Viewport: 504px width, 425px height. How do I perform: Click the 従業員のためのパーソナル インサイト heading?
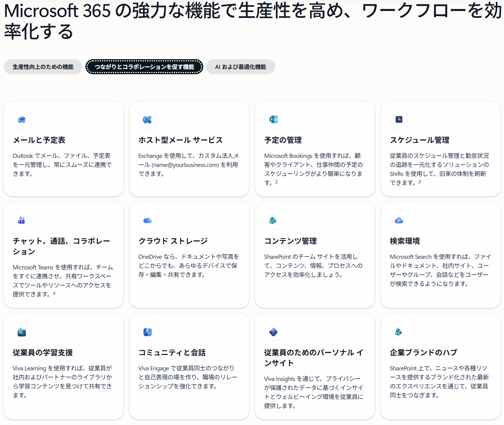pyautogui.click(x=314, y=358)
